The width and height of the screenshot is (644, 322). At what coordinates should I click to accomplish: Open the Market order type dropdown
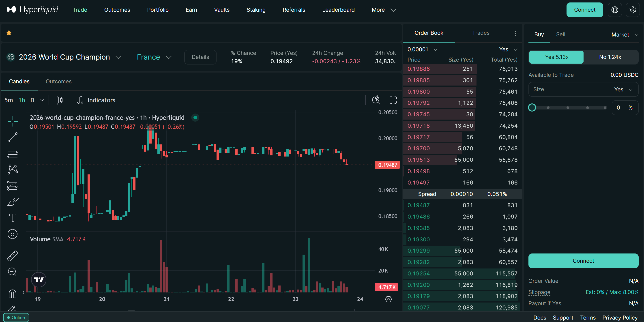pyautogui.click(x=625, y=34)
